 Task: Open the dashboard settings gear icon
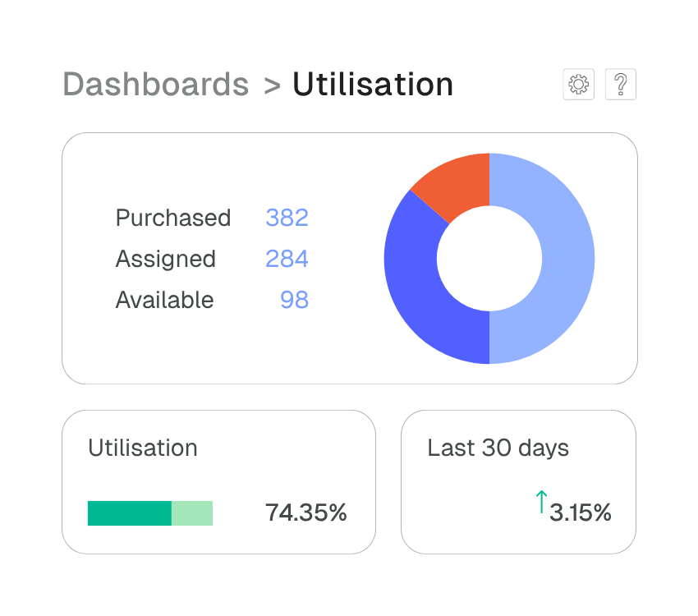pyautogui.click(x=577, y=85)
